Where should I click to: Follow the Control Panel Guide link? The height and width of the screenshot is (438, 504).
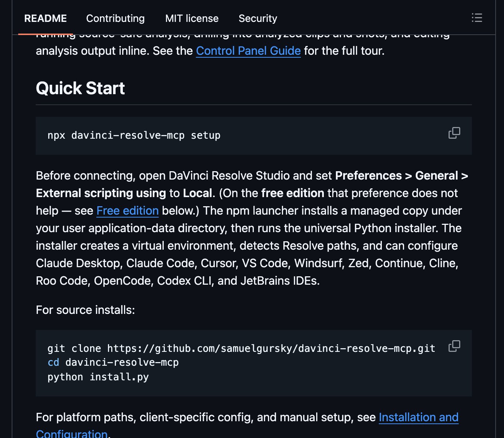point(248,51)
